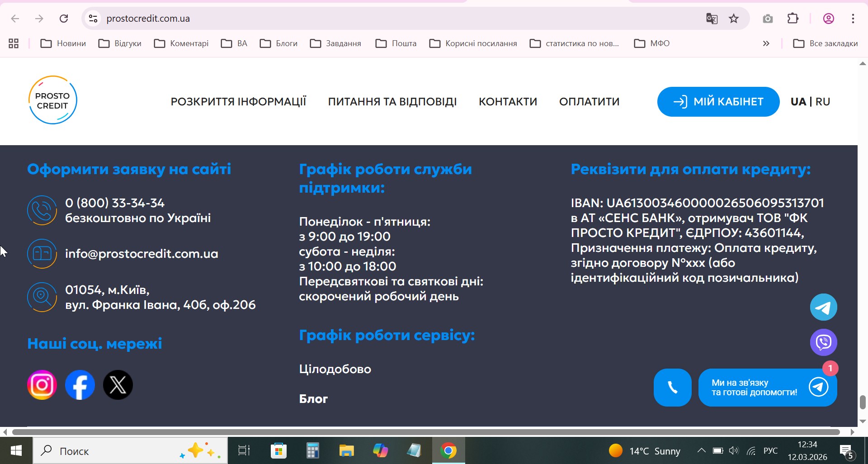Image resolution: width=868 pixels, height=464 pixels.
Task: Click the blue phone callback button
Action: pyautogui.click(x=672, y=388)
